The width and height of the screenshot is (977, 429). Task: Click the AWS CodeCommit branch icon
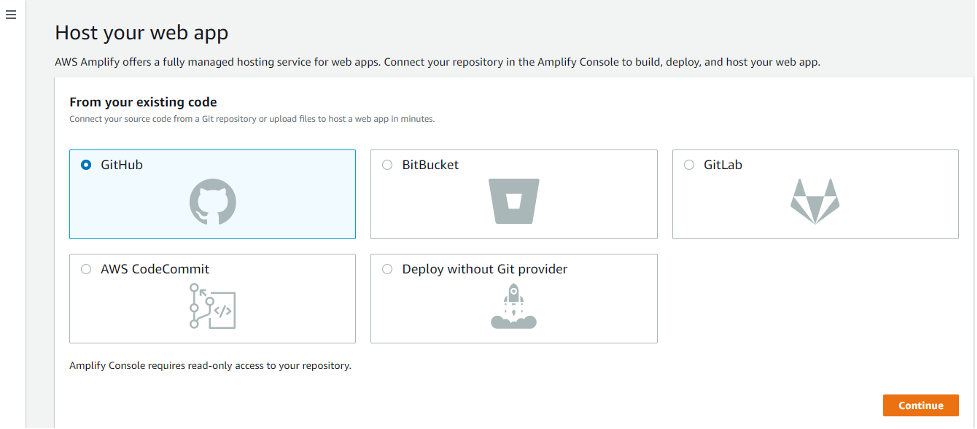[x=212, y=306]
